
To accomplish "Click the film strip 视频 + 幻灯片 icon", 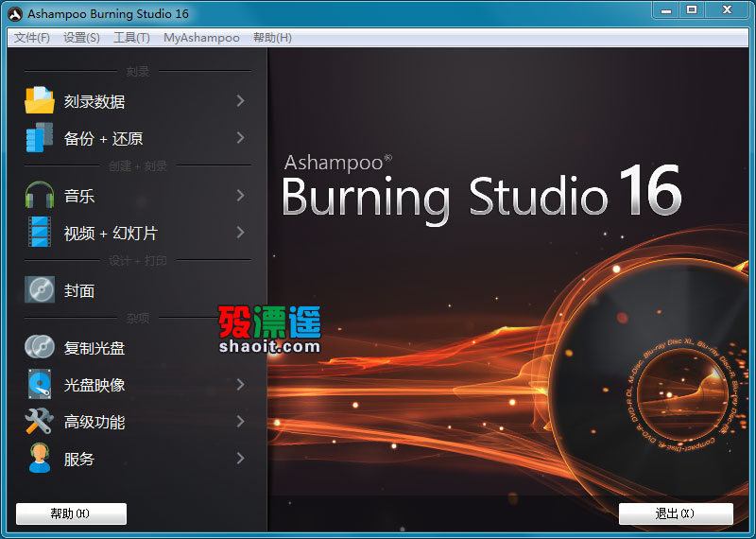I will click(40, 232).
